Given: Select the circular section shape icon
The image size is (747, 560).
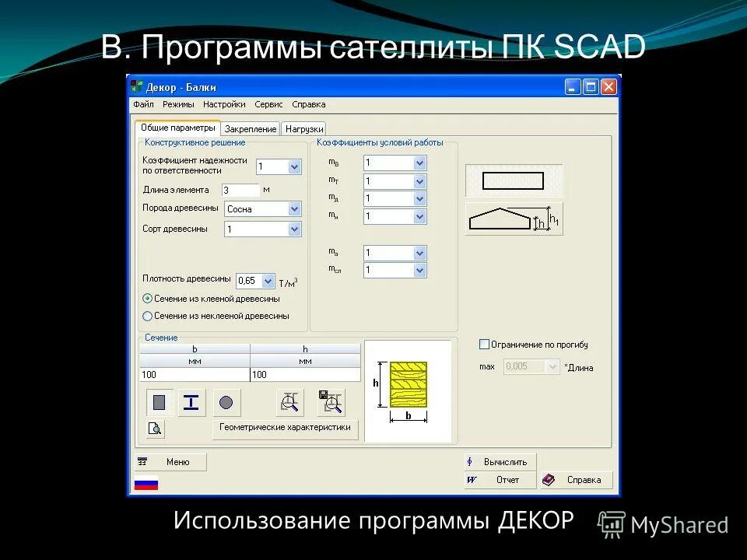Looking at the screenshot, I should 226,402.
